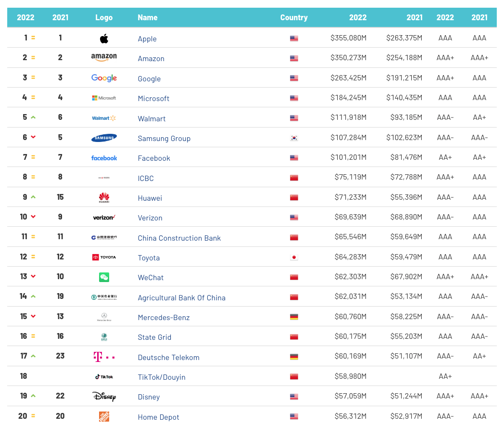Click the China Construction Bank logo
Screen dimensions: 504x425
coord(104,237)
